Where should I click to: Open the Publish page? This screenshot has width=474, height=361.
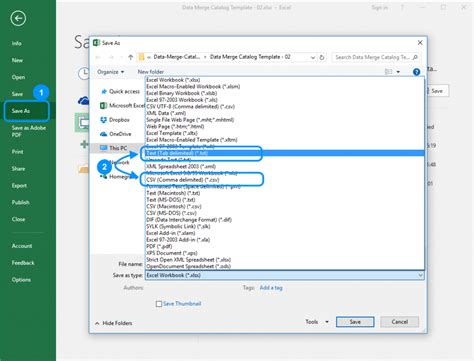(x=20, y=202)
